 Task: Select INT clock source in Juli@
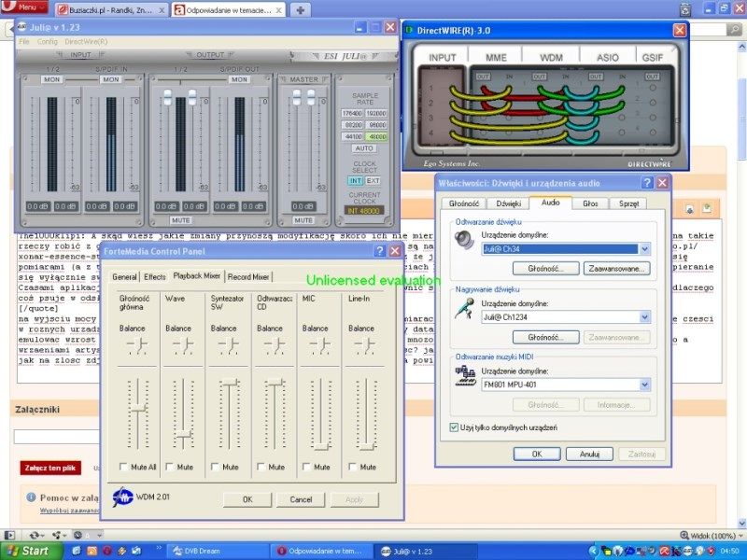(356, 181)
